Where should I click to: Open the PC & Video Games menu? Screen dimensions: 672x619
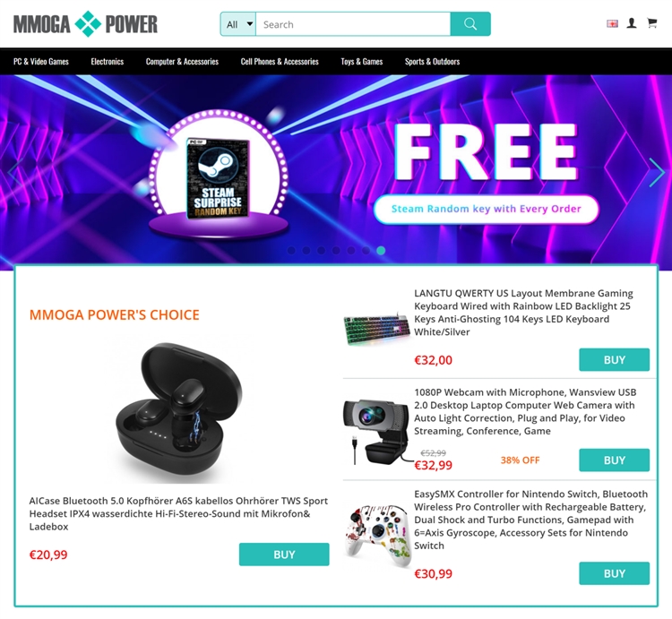[41, 62]
